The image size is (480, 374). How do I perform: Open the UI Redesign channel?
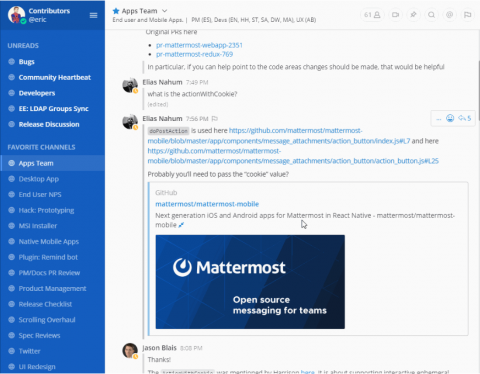(52, 367)
